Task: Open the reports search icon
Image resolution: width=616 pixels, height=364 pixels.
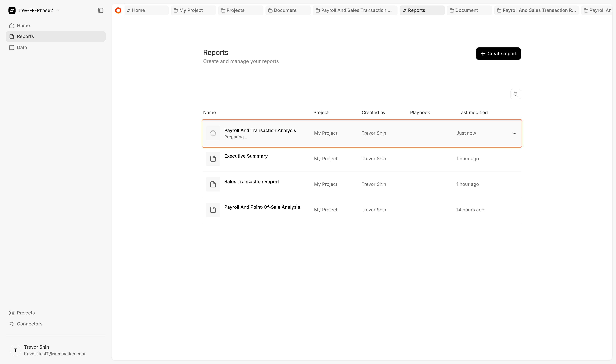Action: click(515, 94)
